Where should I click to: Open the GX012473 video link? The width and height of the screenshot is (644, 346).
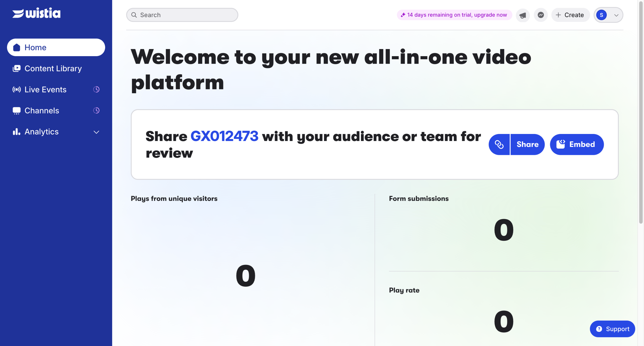224,136
